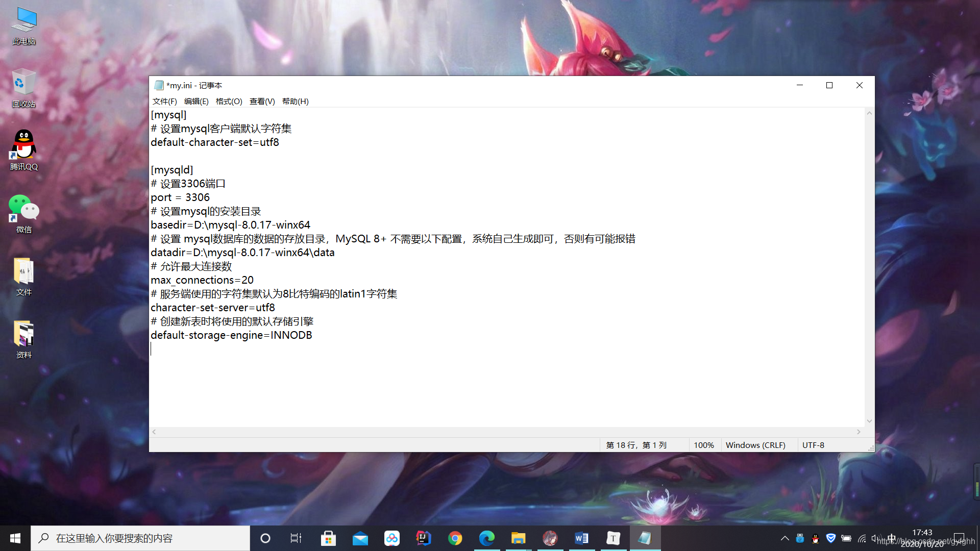This screenshot has width=980, height=551.
Task: Open the 回收站 recycle bin icon
Action: coord(24,88)
